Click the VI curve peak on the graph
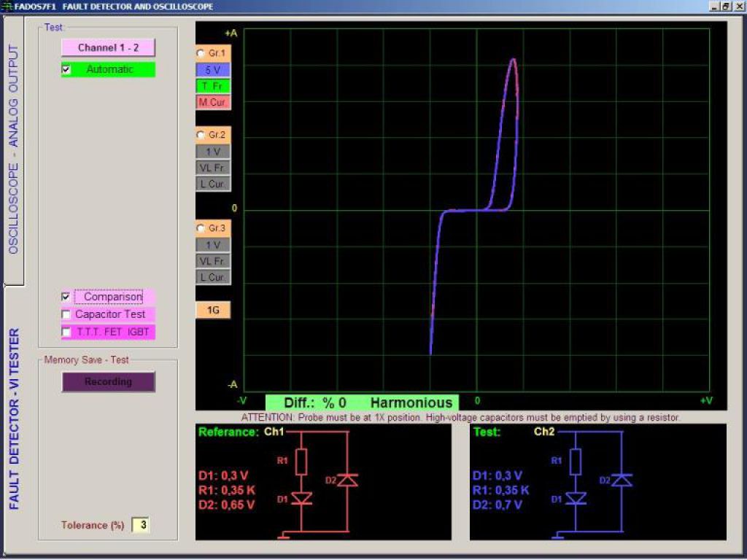The width and height of the screenshot is (747, 560). click(x=514, y=60)
